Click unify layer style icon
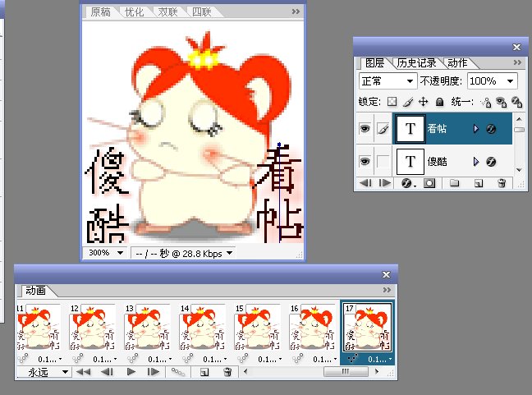Image resolution: width=532 pixels, height=395 pixels. pyautogui.click(x=516, y=102)
